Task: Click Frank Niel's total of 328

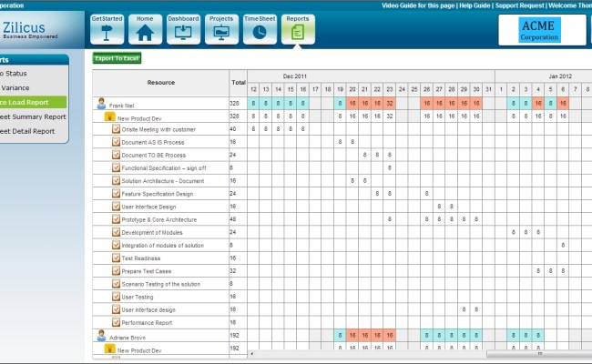Action: (x=234, y=104)
